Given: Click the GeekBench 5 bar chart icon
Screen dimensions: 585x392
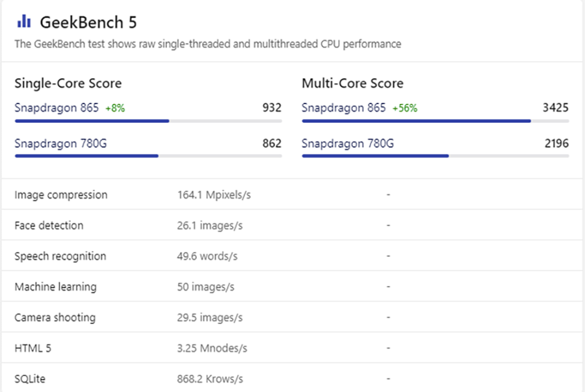Looking at the screenshot, I should (x=24, y=21).
